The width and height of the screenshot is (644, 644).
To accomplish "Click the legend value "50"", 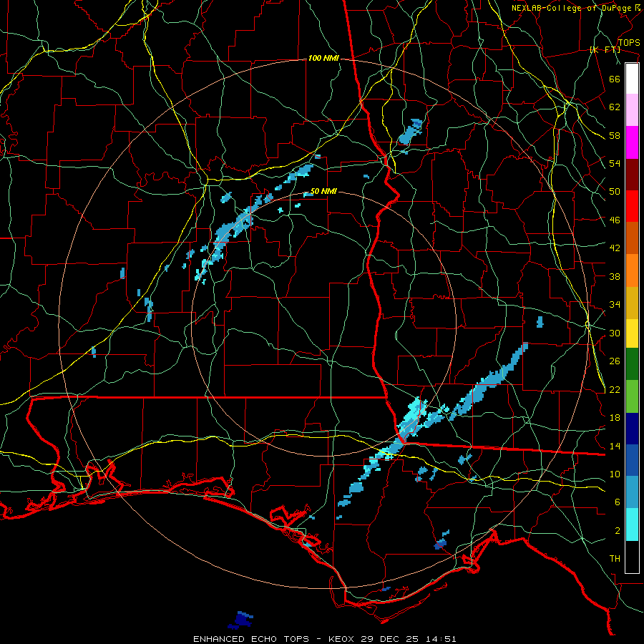I will point(615,192).
